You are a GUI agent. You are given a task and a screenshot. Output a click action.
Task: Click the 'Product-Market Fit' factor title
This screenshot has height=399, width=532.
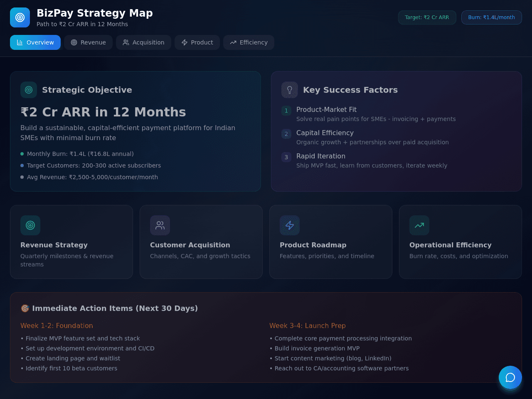pyautogui.click(x=326, y=109)
